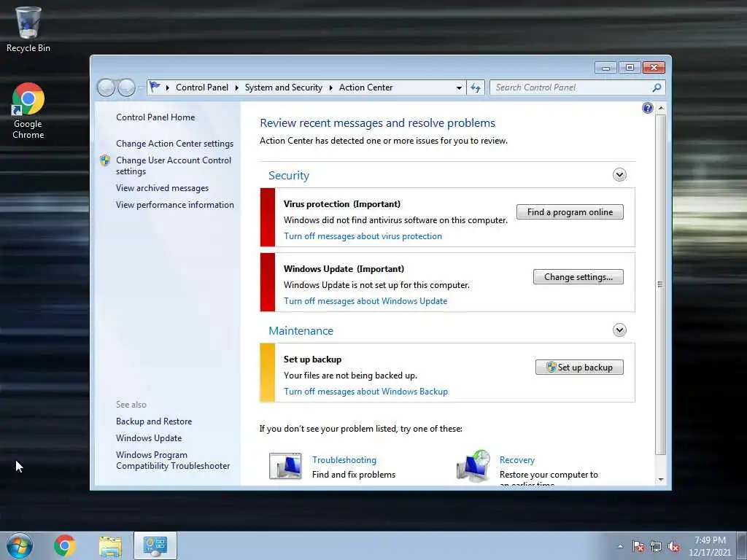Click Control Panel in the breadcrumb
747x560 pixels.
(x=202, y=87)
